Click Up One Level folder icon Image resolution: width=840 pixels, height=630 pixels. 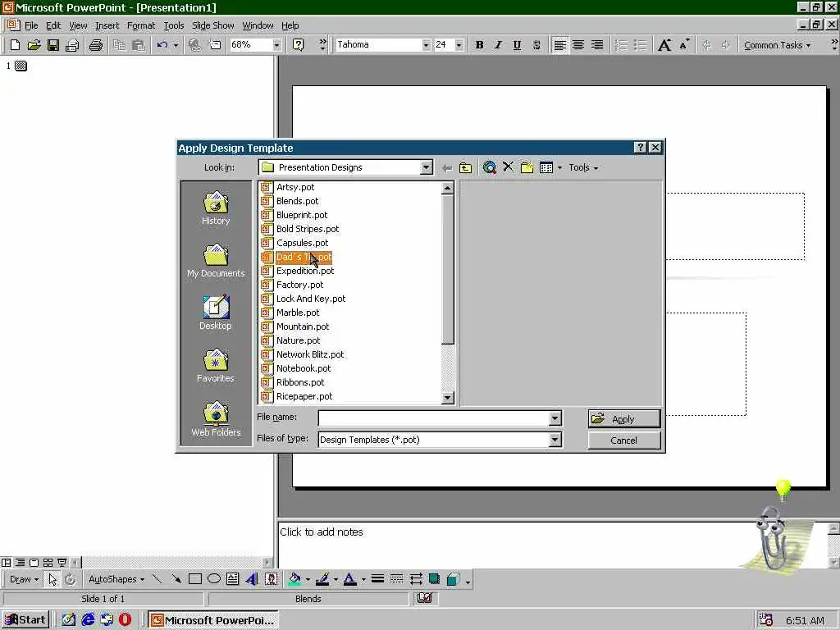coord(466,167)
